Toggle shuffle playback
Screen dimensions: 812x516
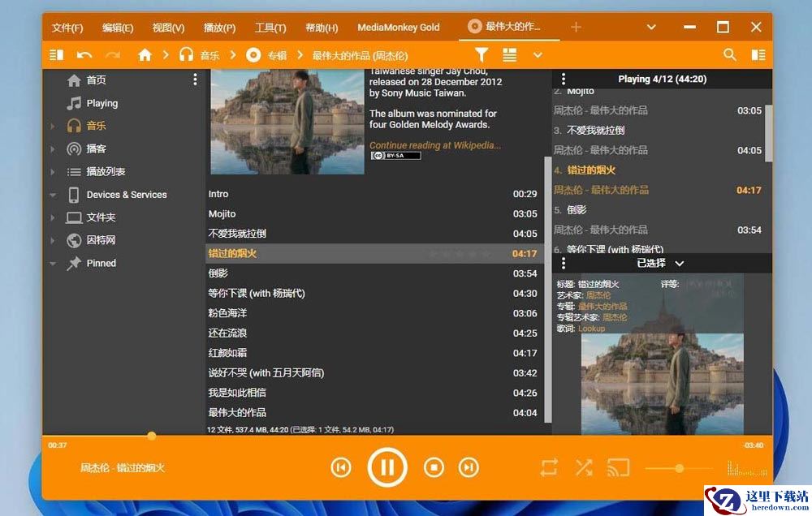point(584,467)
